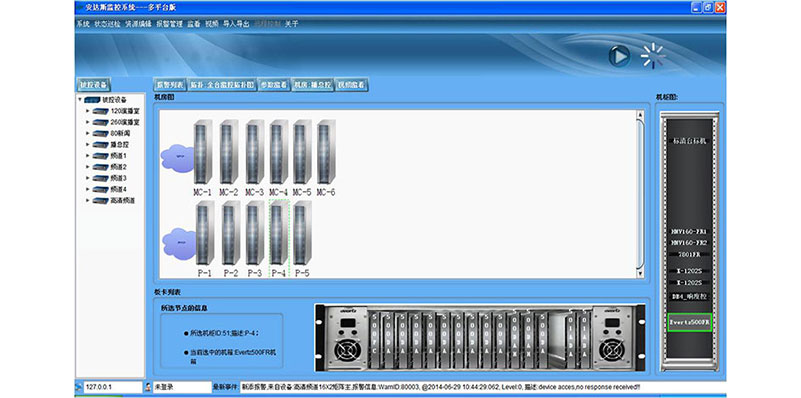
Task: Click the 未登录 login status field
Action: [x=182, y=387]
